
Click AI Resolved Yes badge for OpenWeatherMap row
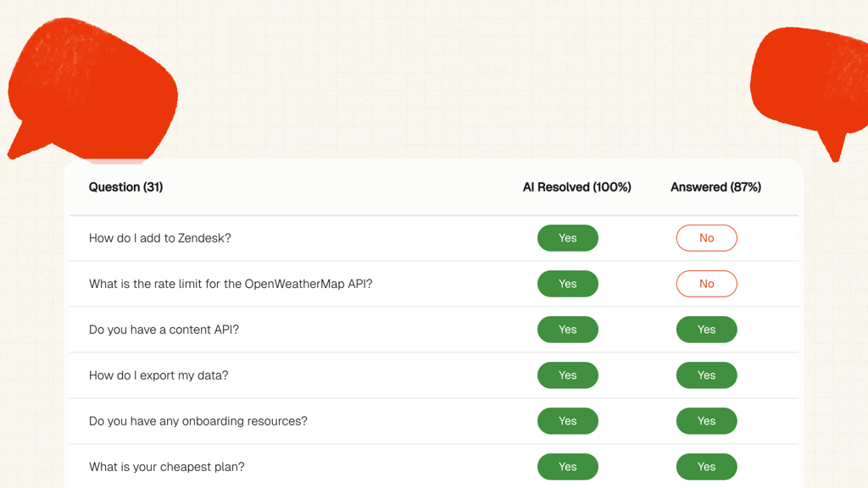(567, 284)
